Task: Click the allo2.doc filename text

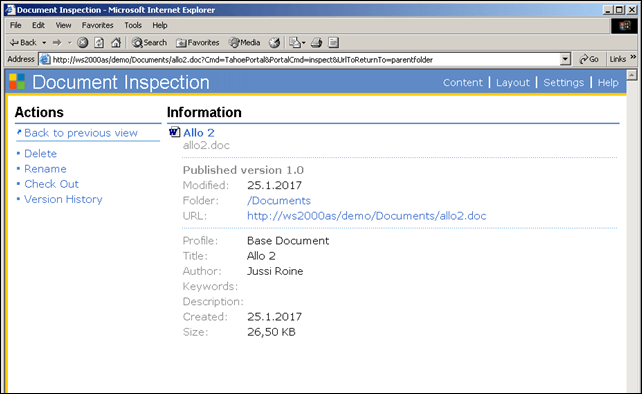Action: 206,145
